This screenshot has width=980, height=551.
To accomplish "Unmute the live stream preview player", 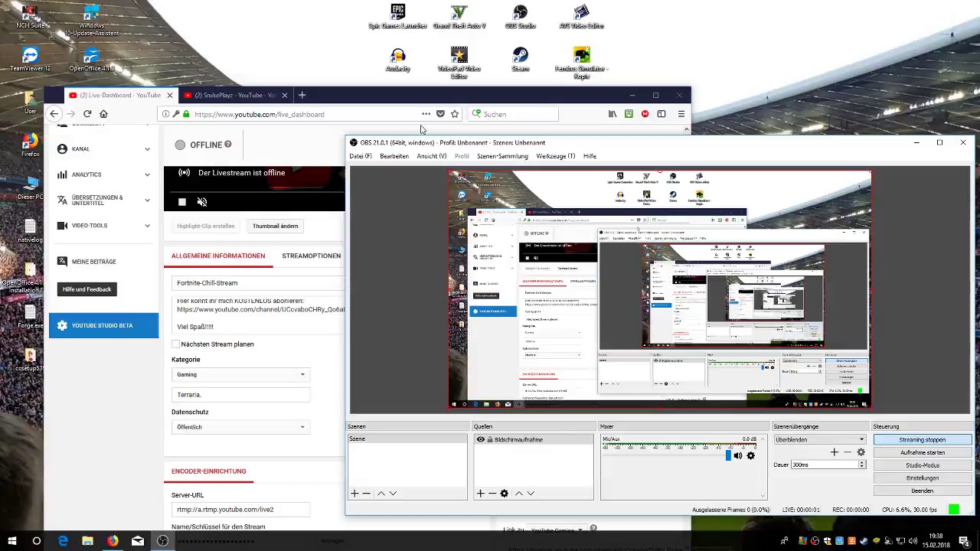I will point(202,202).
